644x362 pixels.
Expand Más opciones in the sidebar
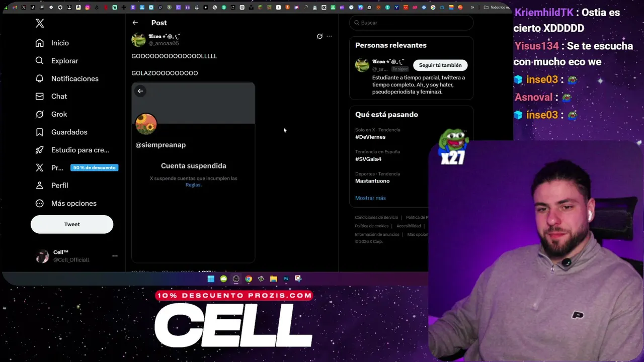click(x=66, y=203)
